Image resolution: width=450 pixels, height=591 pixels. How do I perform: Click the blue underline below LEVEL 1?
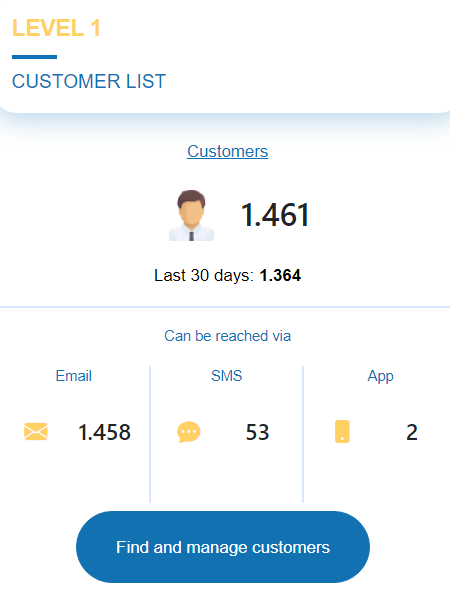click(34, 57)
